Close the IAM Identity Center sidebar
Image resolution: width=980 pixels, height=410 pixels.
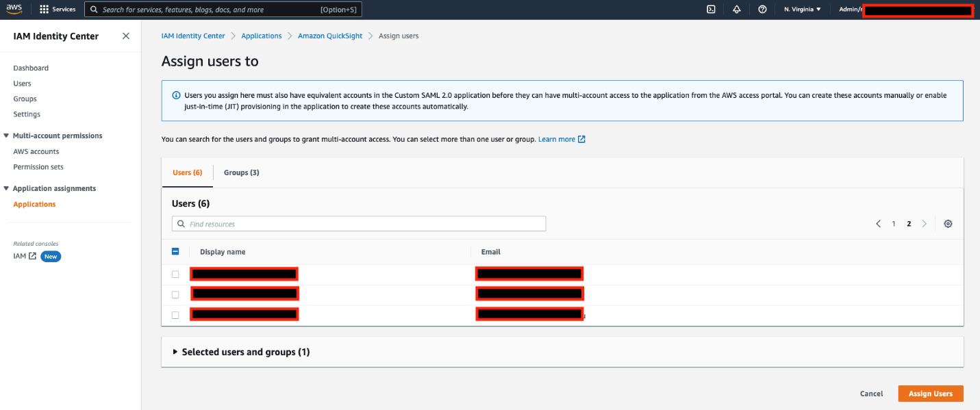coord(126,36)
